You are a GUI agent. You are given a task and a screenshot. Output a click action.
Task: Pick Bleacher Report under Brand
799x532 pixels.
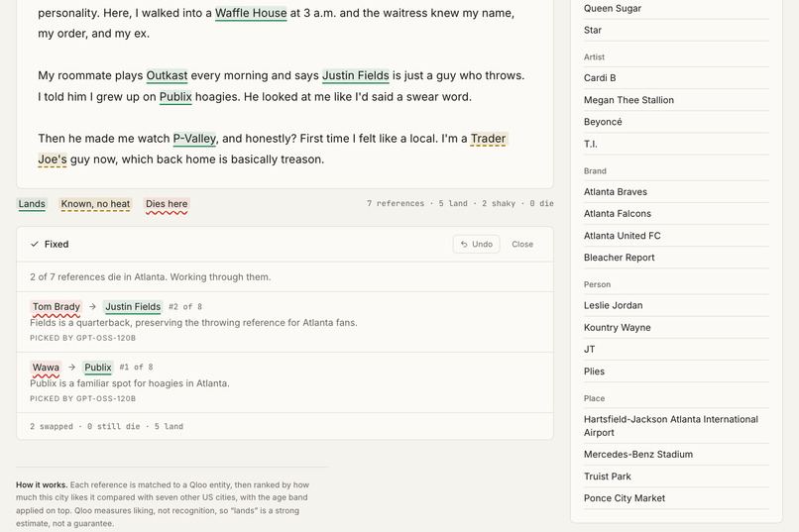(676, 258)
